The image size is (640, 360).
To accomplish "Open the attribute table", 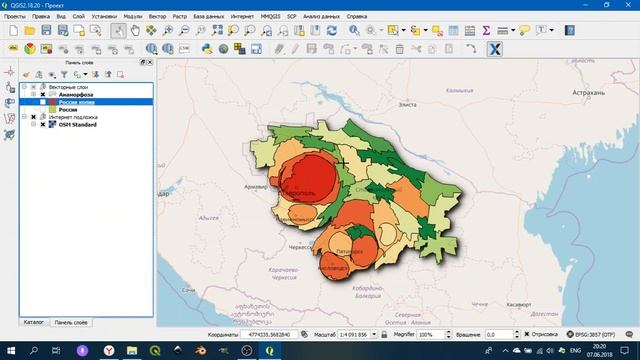I will 453,30.
